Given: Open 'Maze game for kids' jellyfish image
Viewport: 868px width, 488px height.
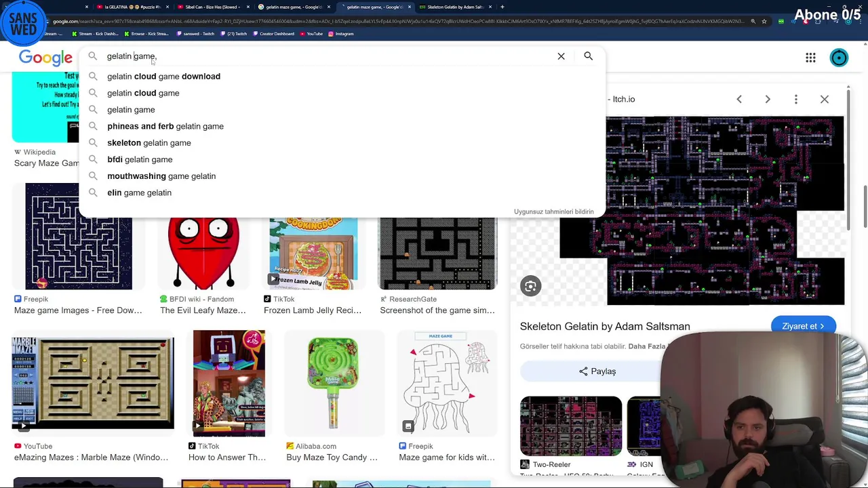Looking at the screenshot, I should [448, 383].
